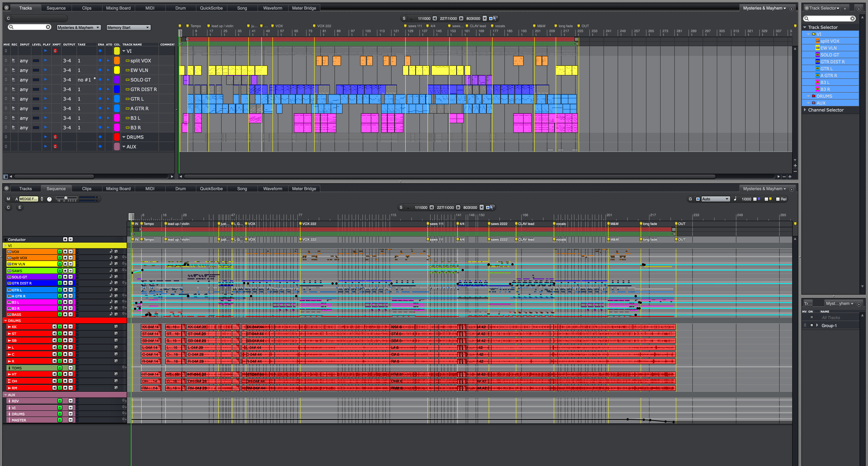Click the solo-exempt icon on the DRUMS folder row

[55, 137]
